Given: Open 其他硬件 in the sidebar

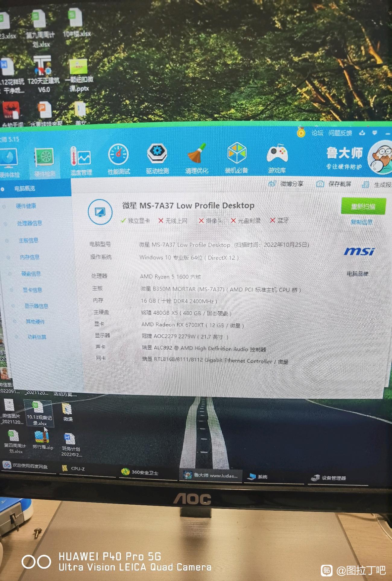Looking at the screenshot, I should click(35, 322).
